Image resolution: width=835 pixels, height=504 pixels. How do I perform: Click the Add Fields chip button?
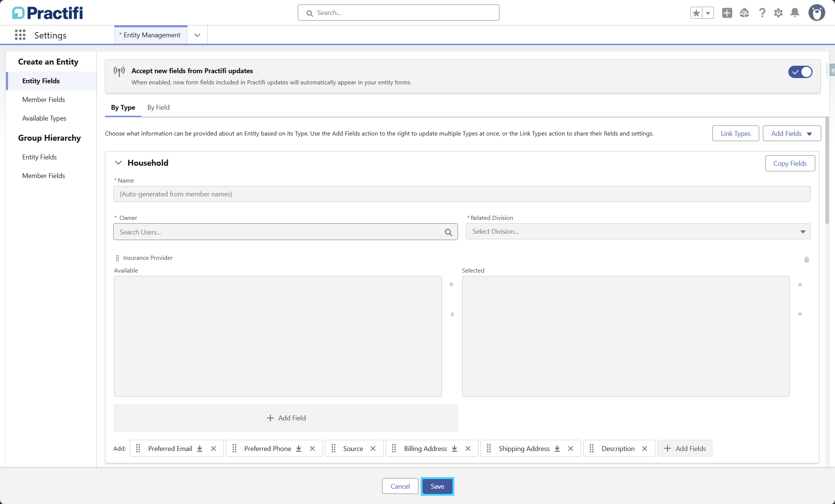pos(685,448)
